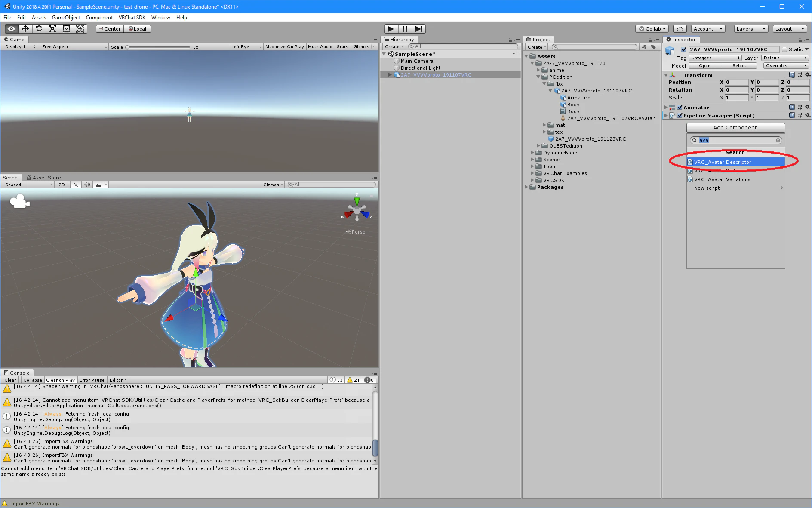Collapse the PCedition folder
812x508 pixels.
538,77
